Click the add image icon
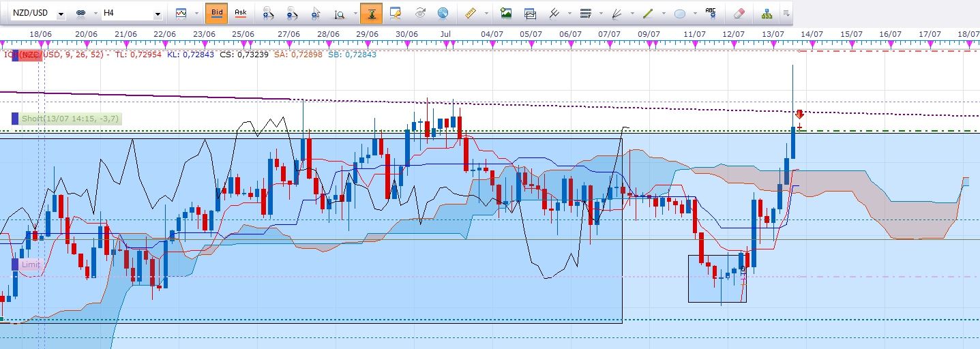 [505, 13]
